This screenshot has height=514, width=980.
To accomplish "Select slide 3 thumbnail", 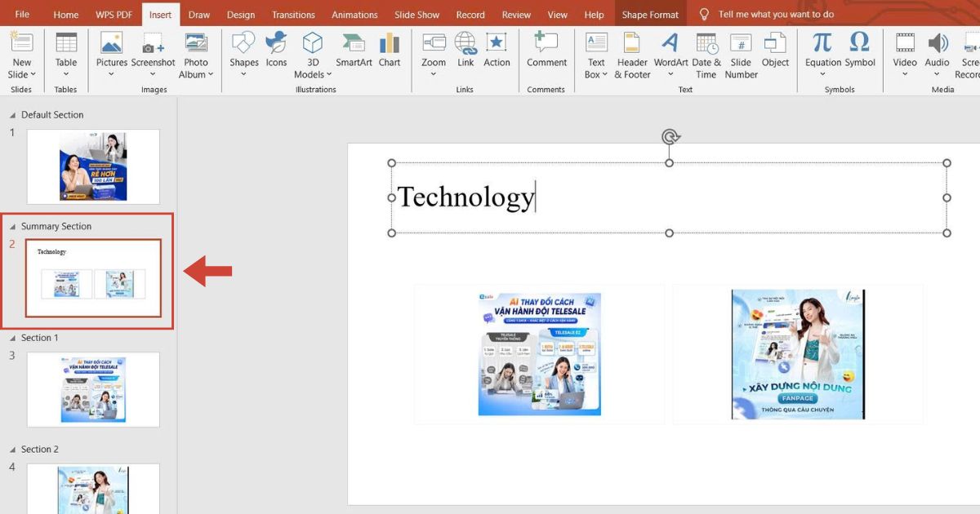I will coord(93,389).
